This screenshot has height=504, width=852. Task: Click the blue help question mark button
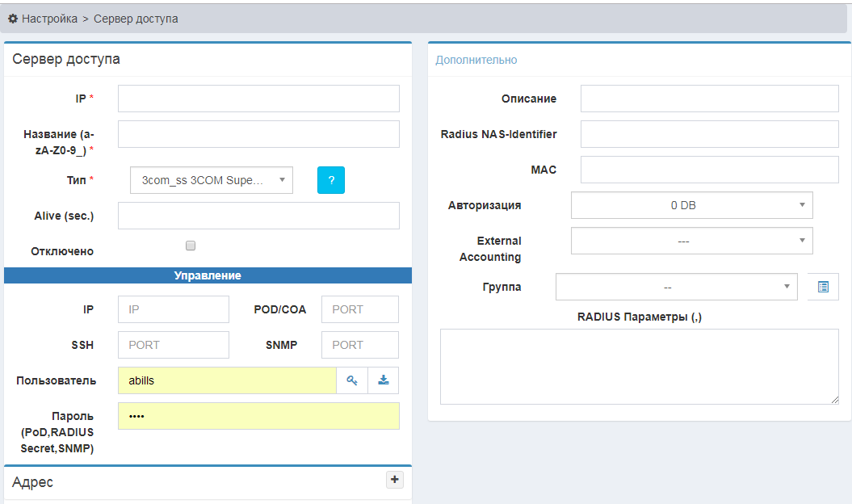[x=330, y=180]
